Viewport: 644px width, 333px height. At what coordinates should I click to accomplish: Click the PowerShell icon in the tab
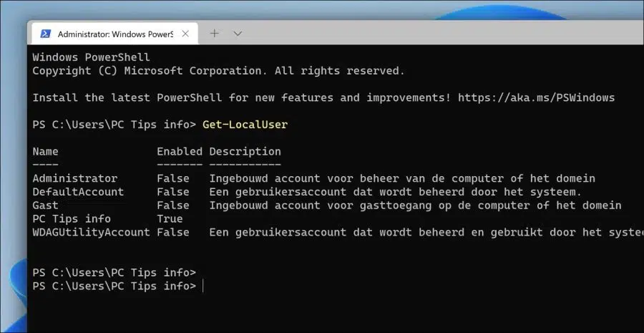46,34
